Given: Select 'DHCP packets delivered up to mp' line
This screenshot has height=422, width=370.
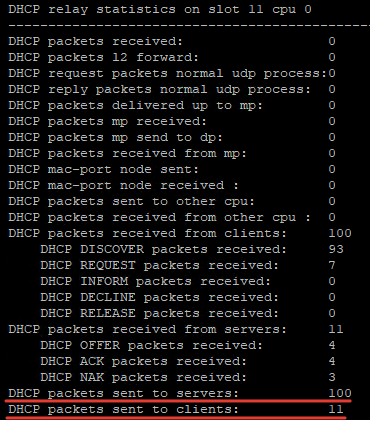Looking at the screenshot, I should [172, 106].
